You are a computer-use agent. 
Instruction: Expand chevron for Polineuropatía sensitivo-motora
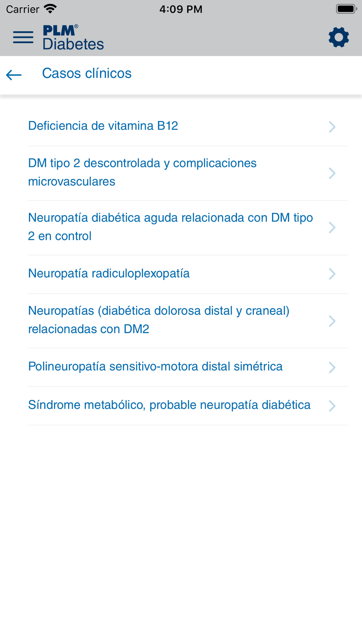(332, 367)
